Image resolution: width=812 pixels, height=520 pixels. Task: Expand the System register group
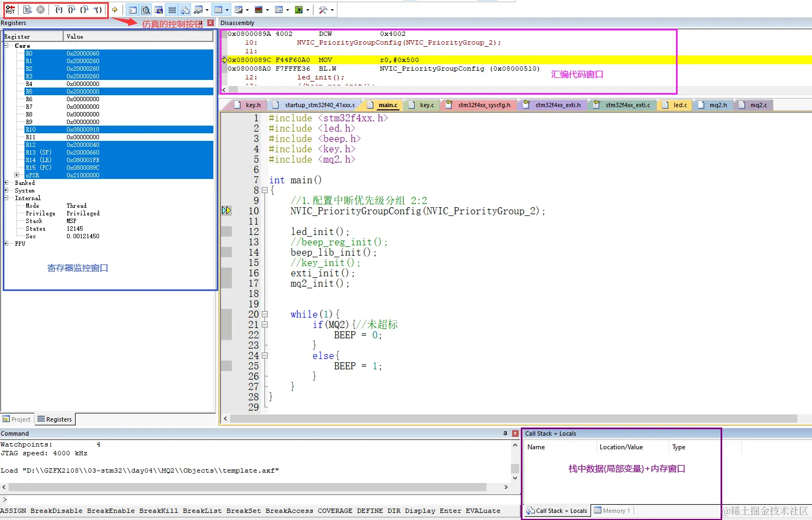point(6,190)
